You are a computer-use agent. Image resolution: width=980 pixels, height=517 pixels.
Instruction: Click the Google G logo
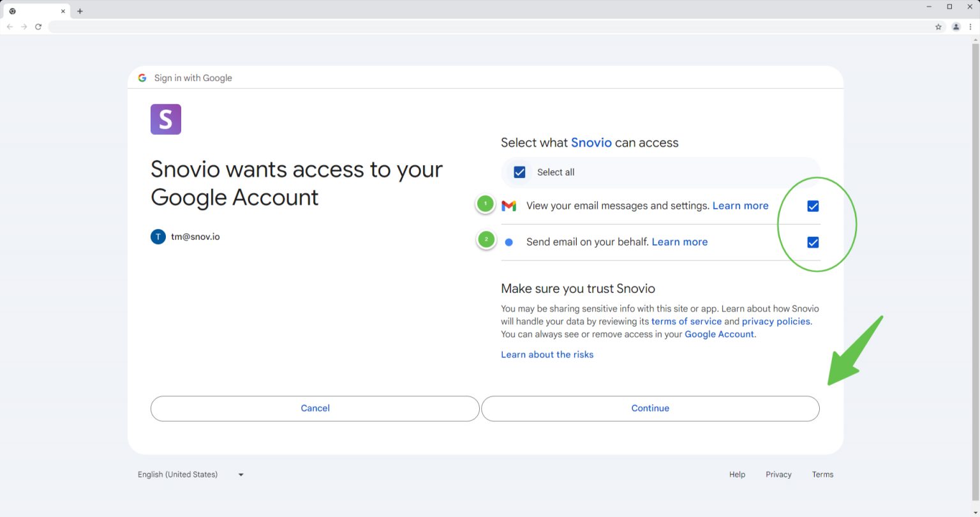142,78
